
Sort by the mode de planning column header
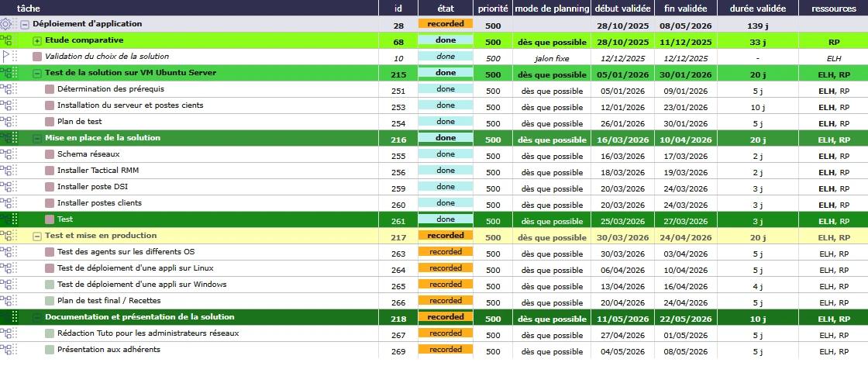(x=552, y=9)
